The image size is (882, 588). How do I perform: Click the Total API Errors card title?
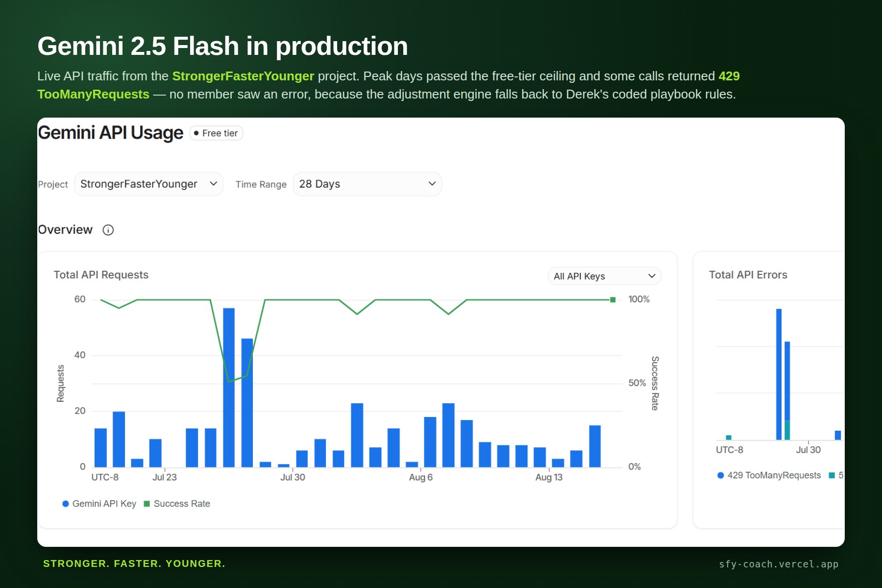tap(748, 275)
